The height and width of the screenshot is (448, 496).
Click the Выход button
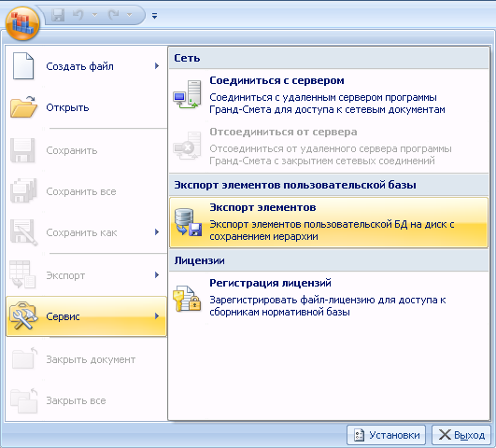pyautogui.click(x=461, y=435)
